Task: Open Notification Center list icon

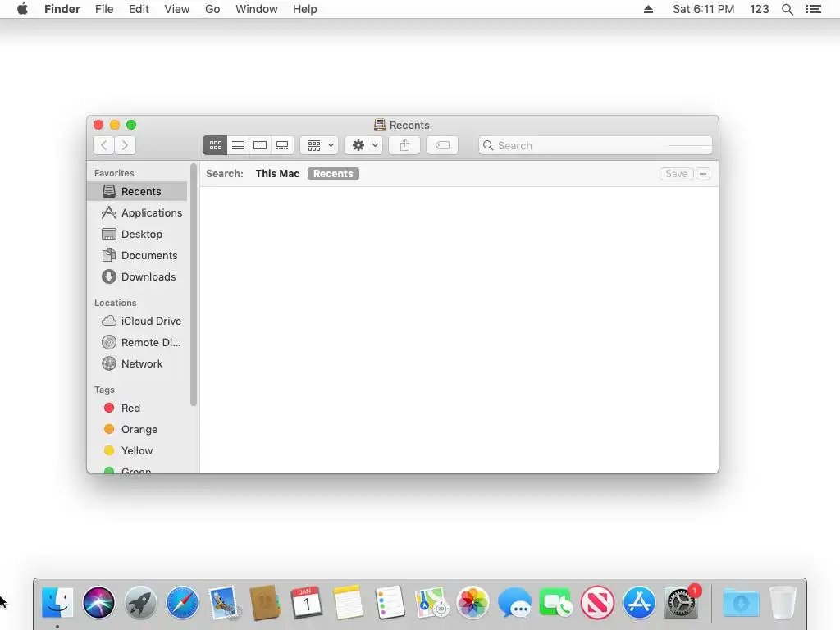Action: (x=813, y=9)
